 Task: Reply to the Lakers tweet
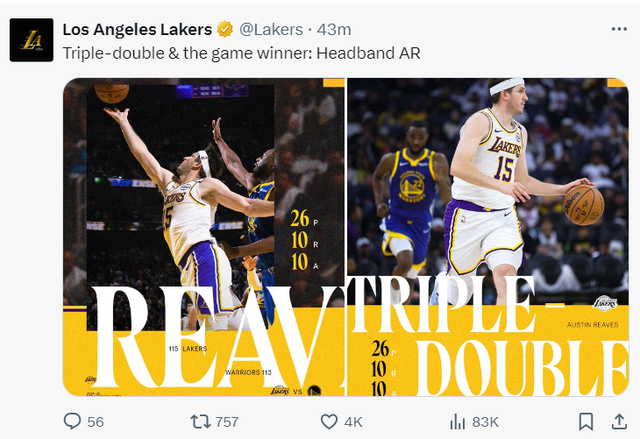72,421
